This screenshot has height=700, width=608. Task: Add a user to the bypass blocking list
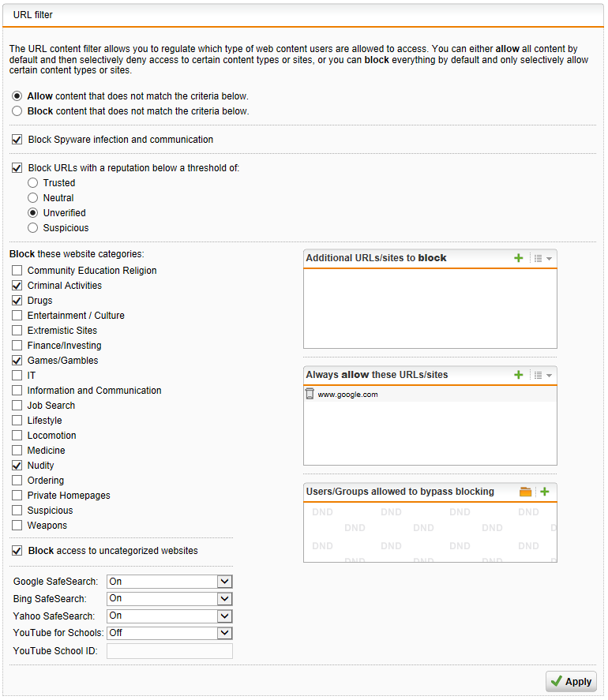tap(546, 492)
